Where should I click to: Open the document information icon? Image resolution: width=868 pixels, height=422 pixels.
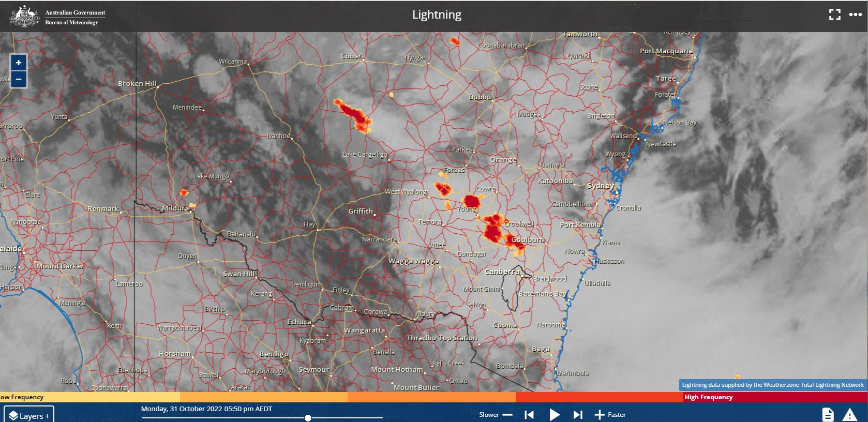(828, 414)
